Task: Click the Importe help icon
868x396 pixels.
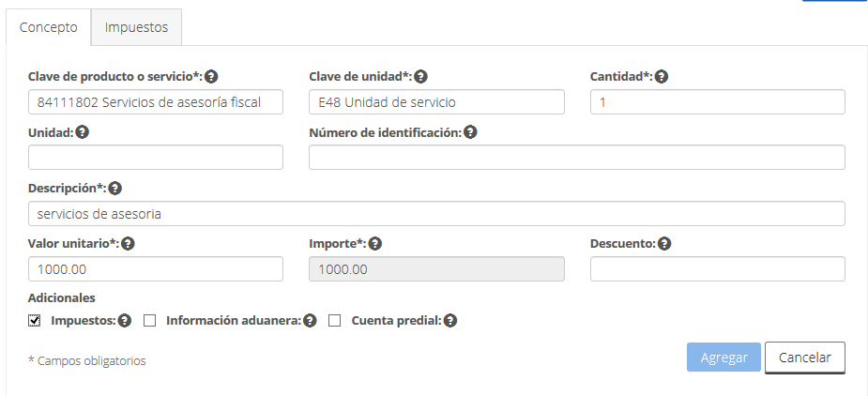Action: 375,244
